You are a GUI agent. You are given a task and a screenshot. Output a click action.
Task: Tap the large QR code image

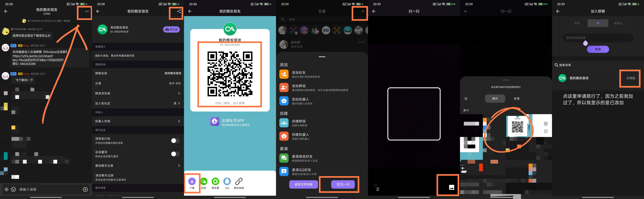pyautogui.click(x=230, y=74)
